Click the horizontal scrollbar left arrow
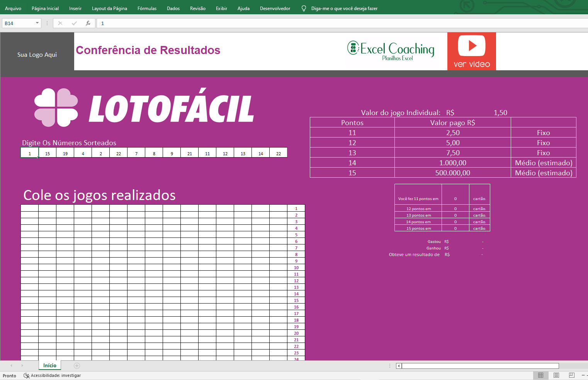 pos(399,366)
